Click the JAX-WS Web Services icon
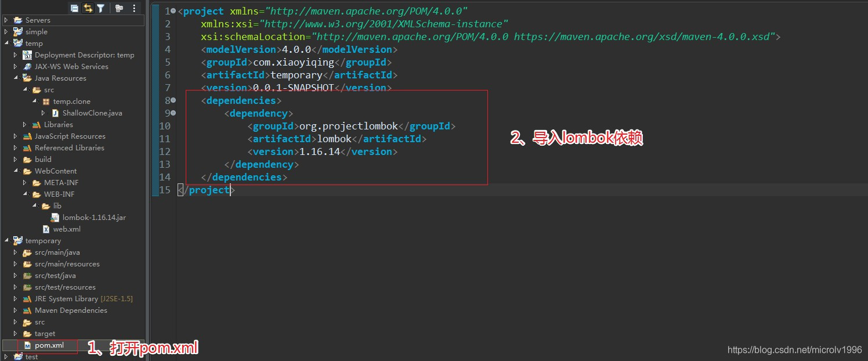Viewport: 868px width, 361px height. (27, 67)
